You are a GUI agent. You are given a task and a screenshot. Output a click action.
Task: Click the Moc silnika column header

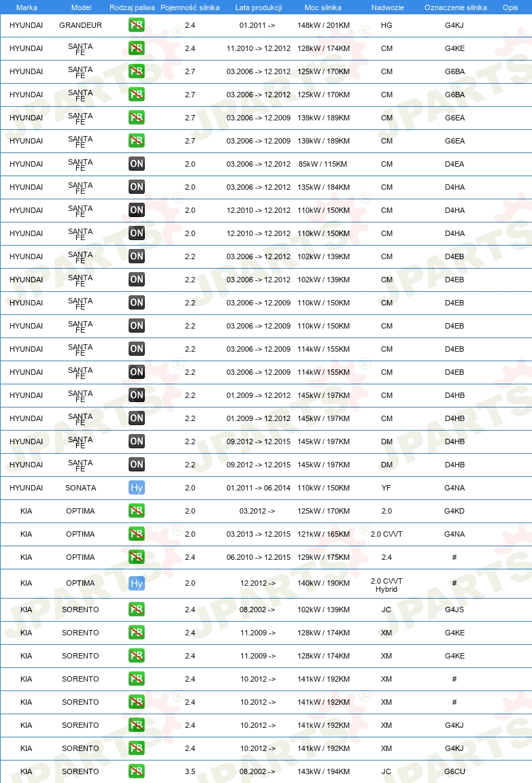coord(323,7)
